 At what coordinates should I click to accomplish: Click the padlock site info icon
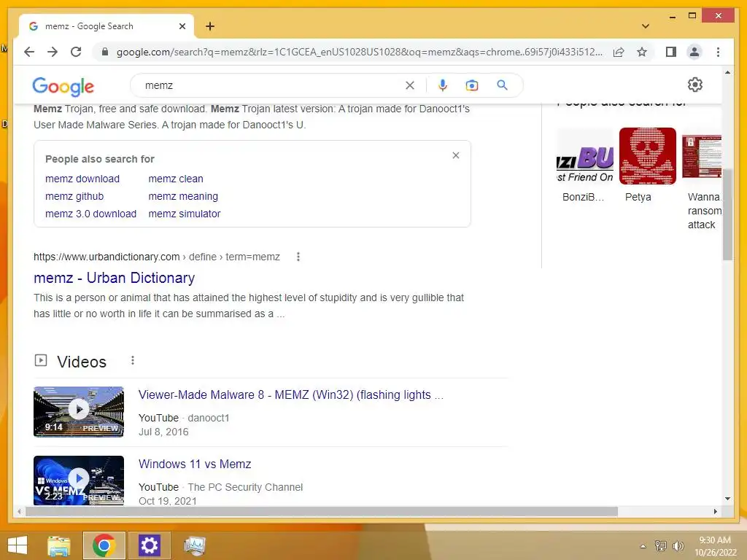105,52
